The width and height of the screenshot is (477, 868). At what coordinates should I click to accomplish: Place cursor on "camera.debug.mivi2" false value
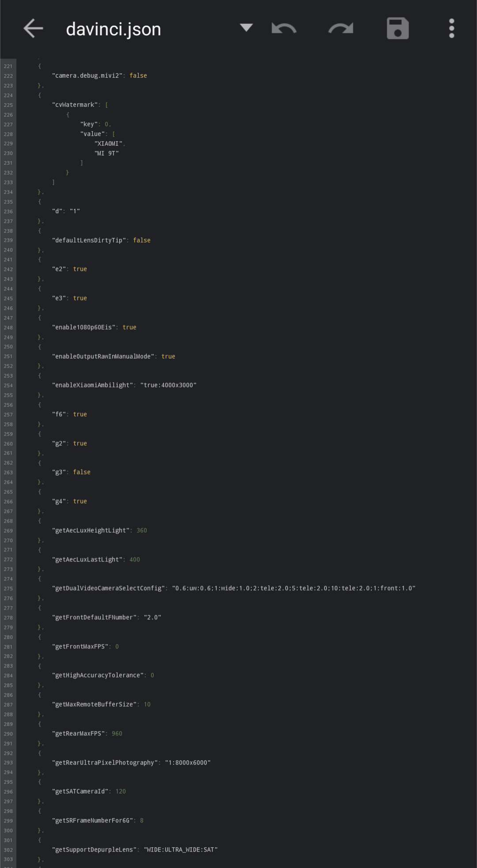pos(138,76)
